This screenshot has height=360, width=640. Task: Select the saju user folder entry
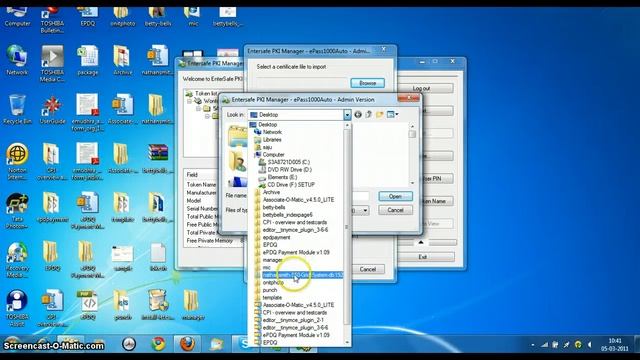pos(267,147)
